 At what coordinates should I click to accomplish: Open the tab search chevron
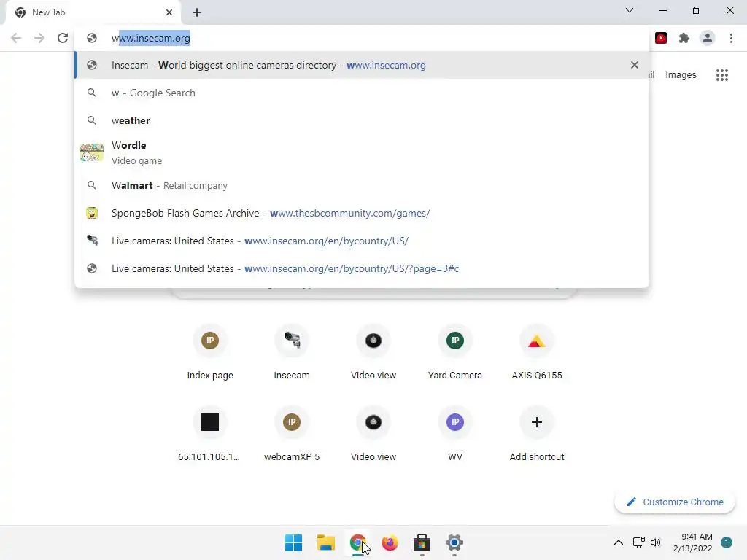click(x=630, y=10)
